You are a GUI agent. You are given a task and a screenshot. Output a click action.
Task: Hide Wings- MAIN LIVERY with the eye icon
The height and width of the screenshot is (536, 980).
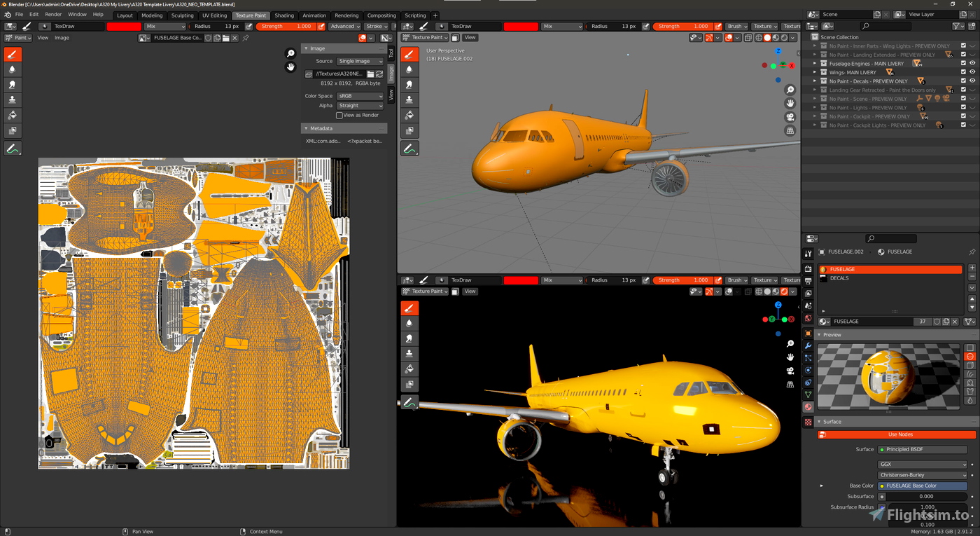(972, 72)
